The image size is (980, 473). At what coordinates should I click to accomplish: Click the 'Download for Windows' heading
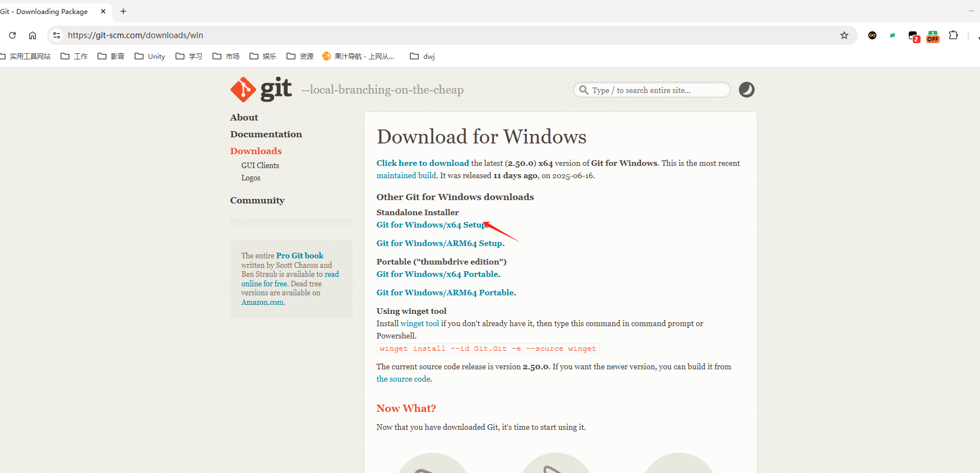(482, 137)
